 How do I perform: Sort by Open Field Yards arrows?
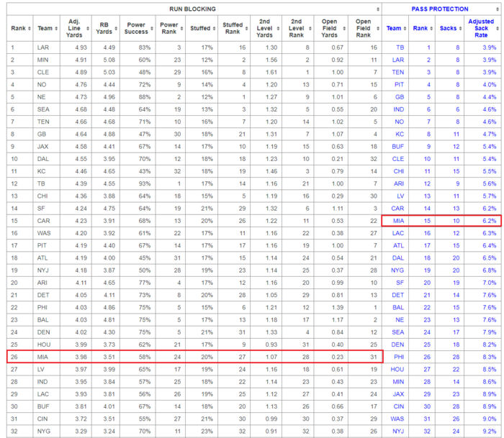point(344,28)
